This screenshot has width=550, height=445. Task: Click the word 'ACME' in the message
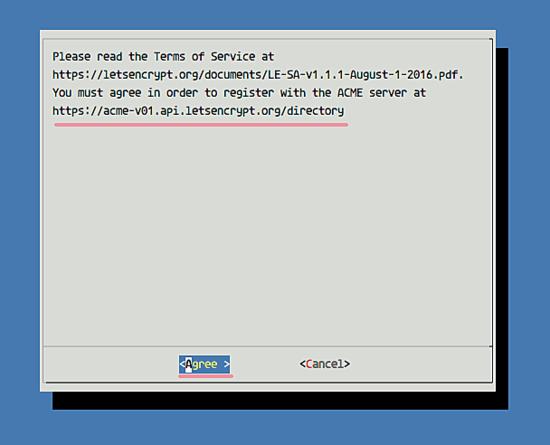[x=350, y=93]
